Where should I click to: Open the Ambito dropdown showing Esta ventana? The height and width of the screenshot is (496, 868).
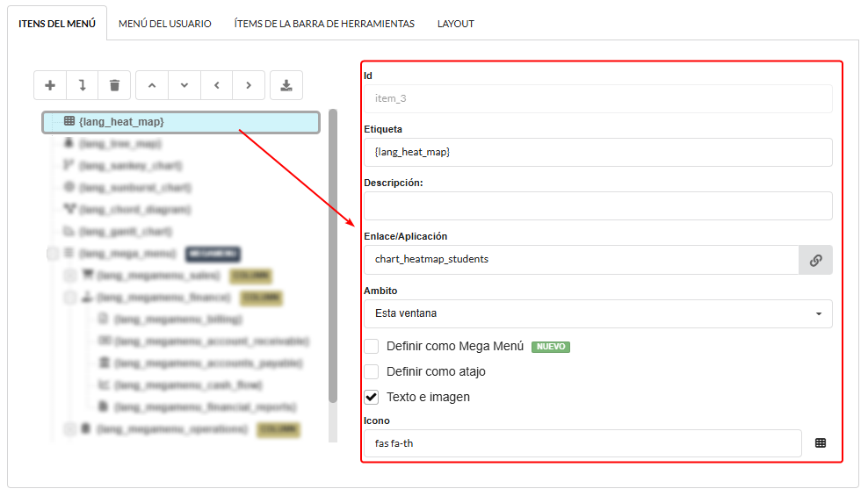598,313
